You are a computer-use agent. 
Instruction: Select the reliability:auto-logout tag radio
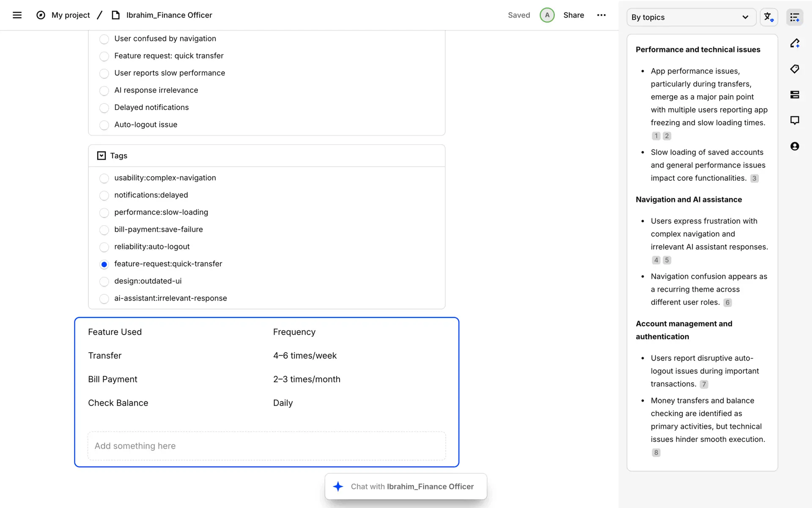click(x=104, y=247)
